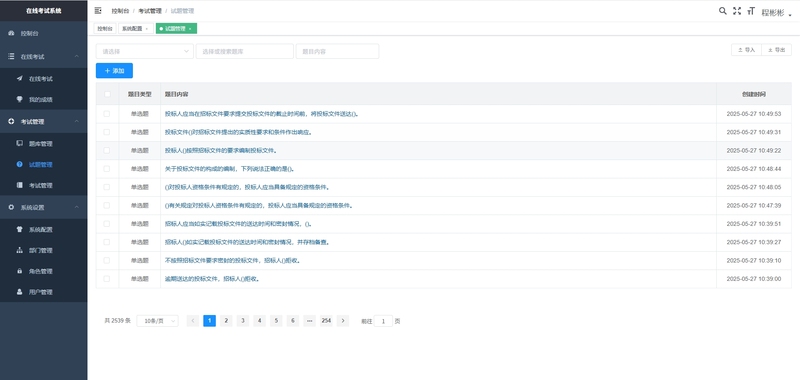
Task: Check the row created at 10:39:51
Action: pos(107,224)
